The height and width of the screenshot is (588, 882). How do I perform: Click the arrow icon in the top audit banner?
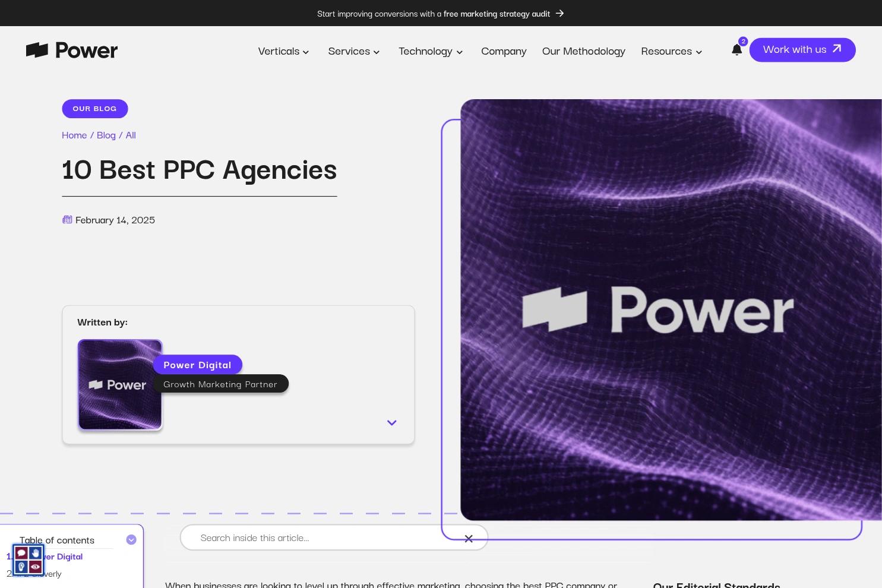click(559, 13)
